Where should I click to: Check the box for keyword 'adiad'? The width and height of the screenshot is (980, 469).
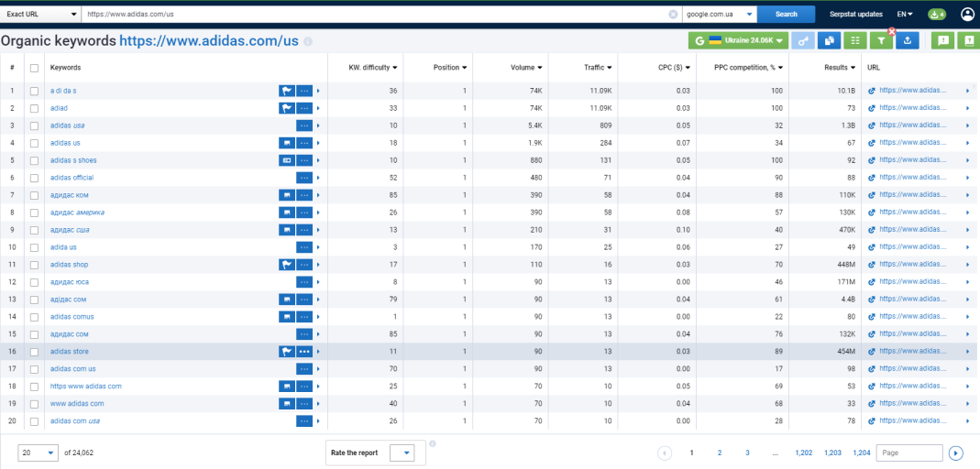click(x=34, y=108)
